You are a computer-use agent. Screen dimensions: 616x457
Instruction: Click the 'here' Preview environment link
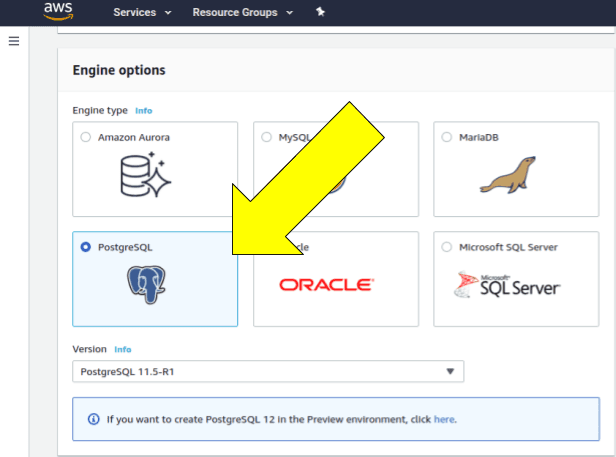444,419
